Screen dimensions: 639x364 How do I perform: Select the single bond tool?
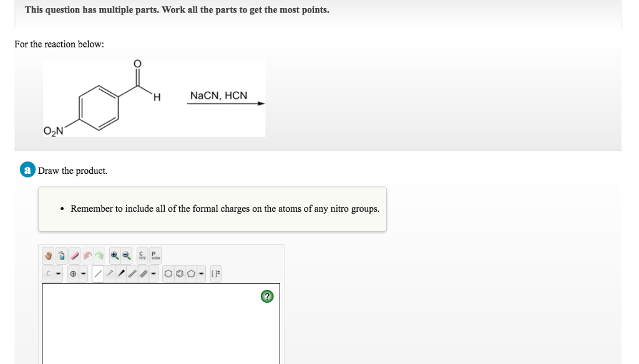[99, 272]
